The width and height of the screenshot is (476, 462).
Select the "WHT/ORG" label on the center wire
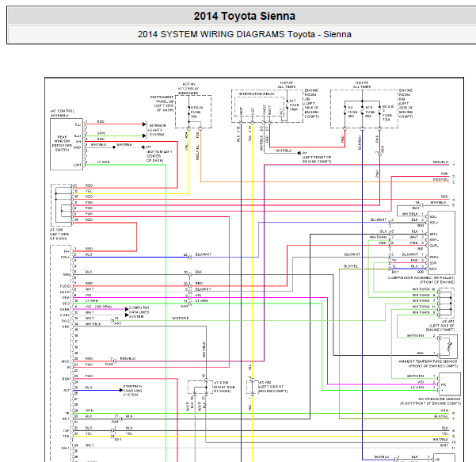click(x=181, y=318)
